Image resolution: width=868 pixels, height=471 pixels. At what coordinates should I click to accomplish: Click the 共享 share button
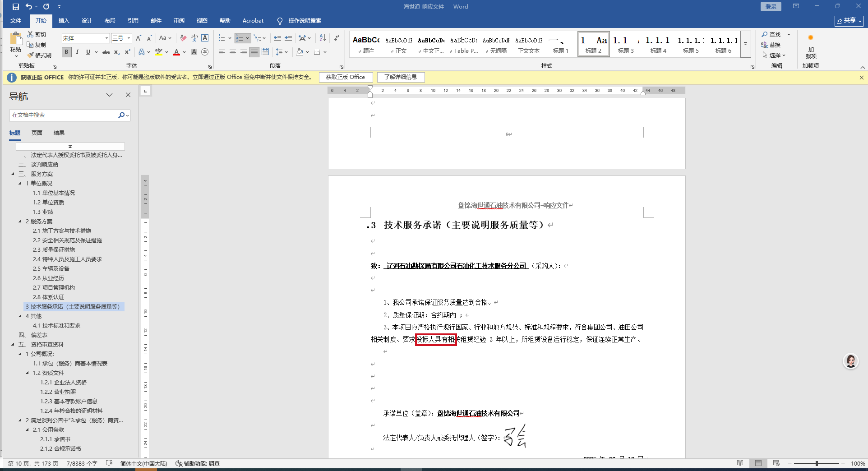tap(849, 21)
